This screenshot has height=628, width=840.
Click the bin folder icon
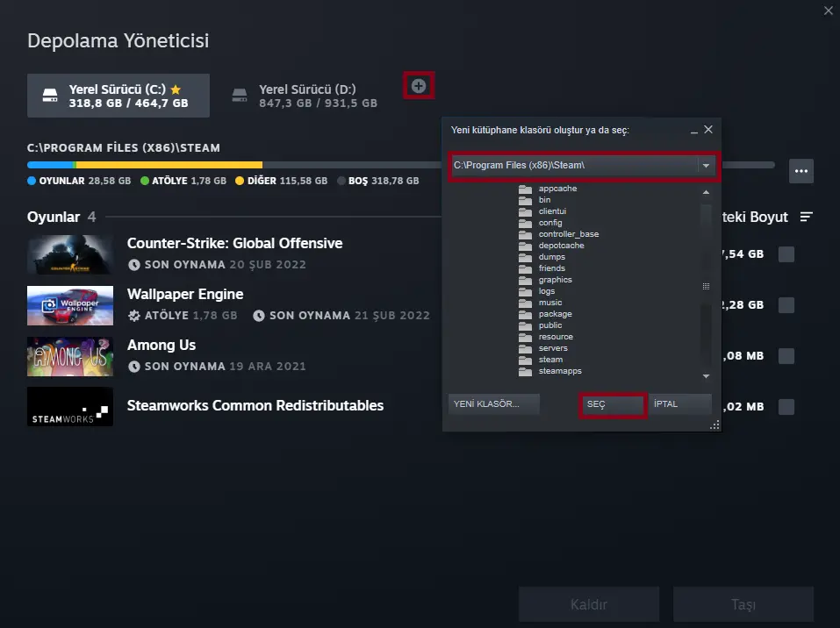click(x=525, y=200)
